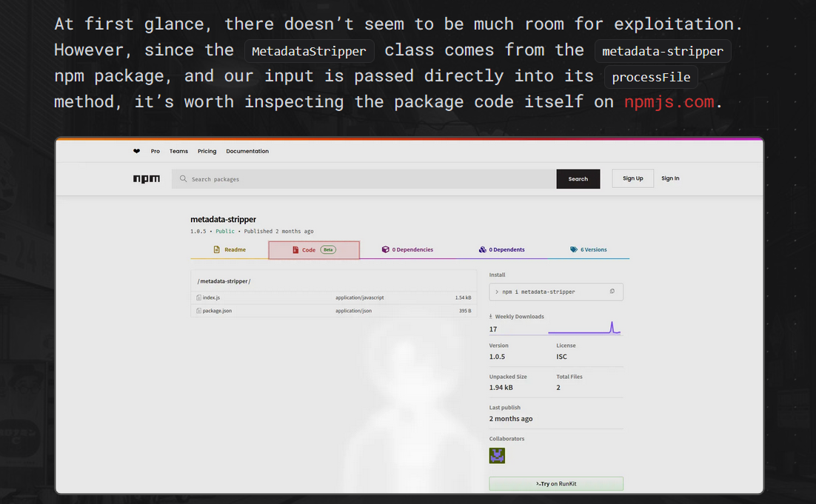Open the collaborator avatar
Screen dimensions: 816x504
click(497, 456)
